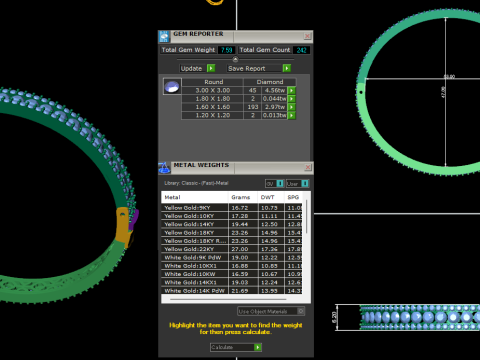
Task: Click the DWT column header
Action: click(x=271, y=197)
